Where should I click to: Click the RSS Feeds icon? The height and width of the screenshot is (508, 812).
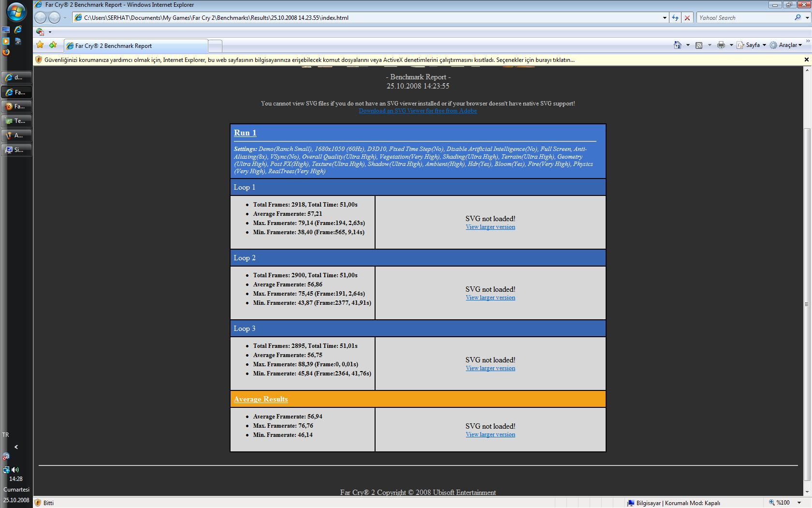[x=699, y=45]
